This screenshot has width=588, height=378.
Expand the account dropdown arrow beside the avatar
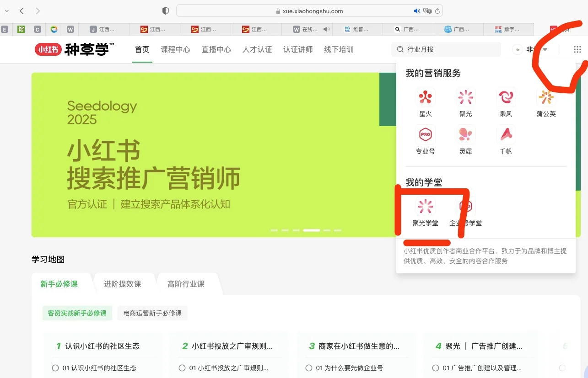tap(545, 49)
